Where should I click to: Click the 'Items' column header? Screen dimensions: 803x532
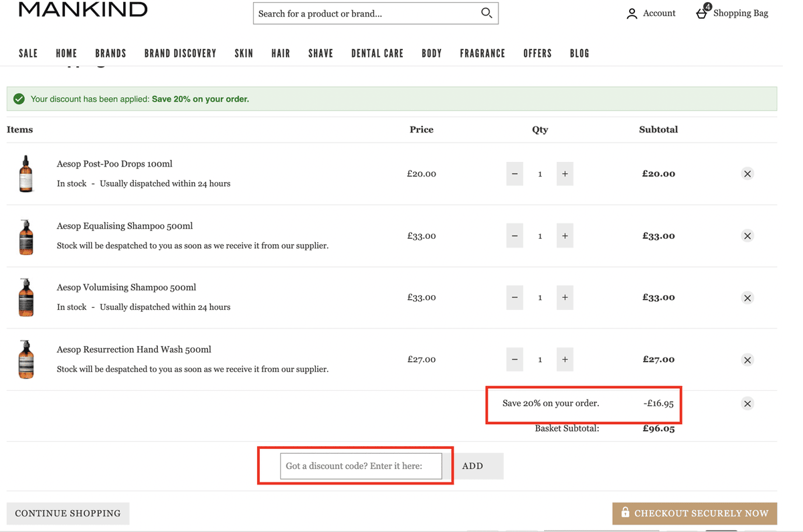pos(20,130)
